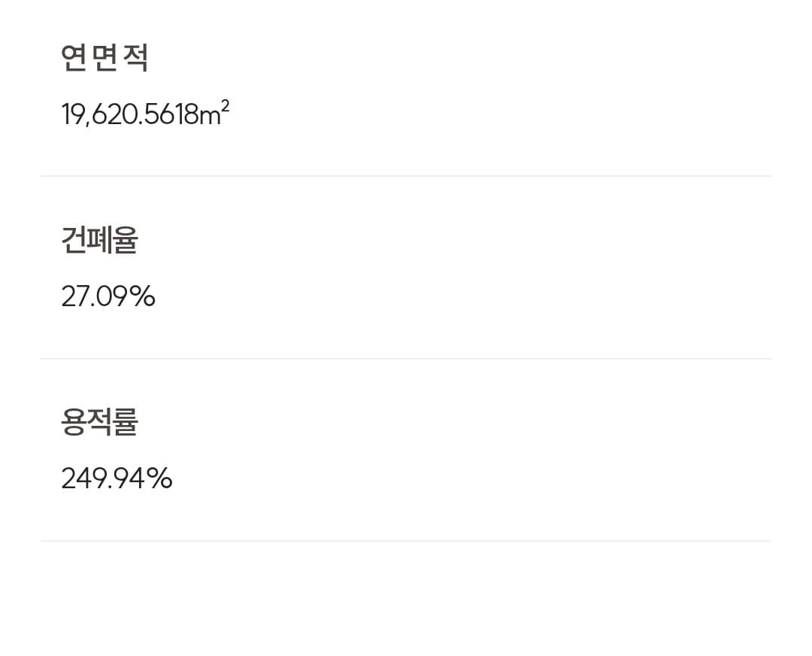Click the superscript 2 in m²

pyautogui.click(x=225, y=106)
